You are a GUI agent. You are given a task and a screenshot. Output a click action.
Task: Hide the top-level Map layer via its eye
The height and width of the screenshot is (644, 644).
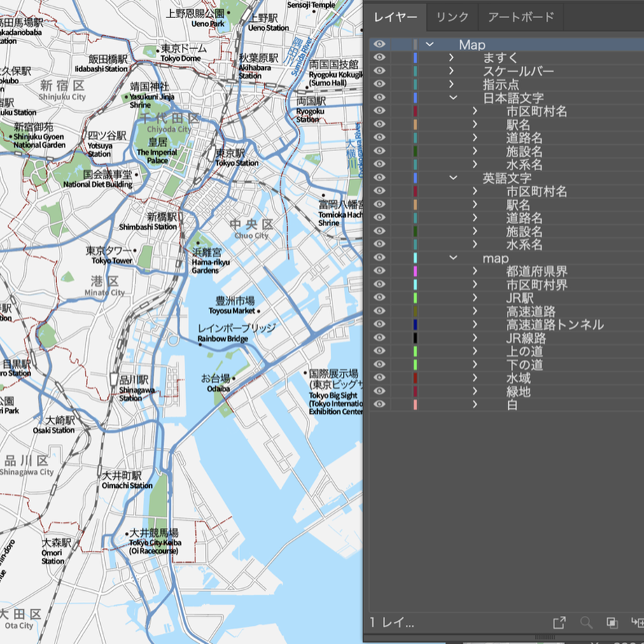[379, 44]
